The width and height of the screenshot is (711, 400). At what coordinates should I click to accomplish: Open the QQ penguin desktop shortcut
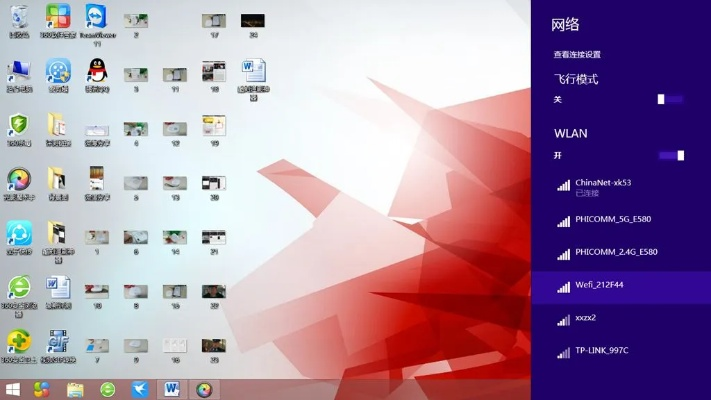pos(96,72)
